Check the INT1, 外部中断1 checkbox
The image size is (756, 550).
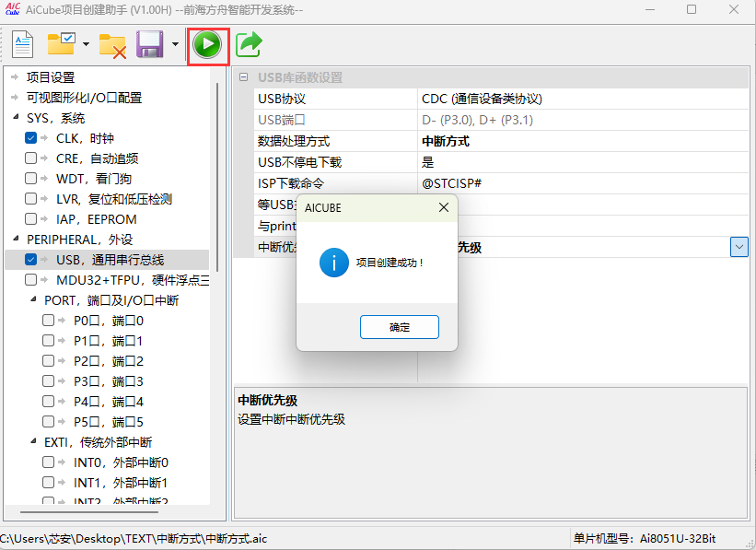tap(48, 483)
